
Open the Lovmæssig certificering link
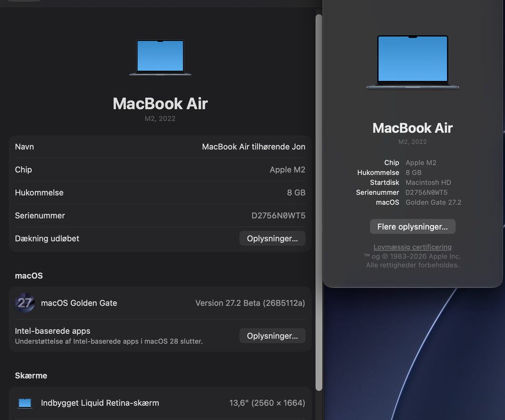click(x=412, y=247)
